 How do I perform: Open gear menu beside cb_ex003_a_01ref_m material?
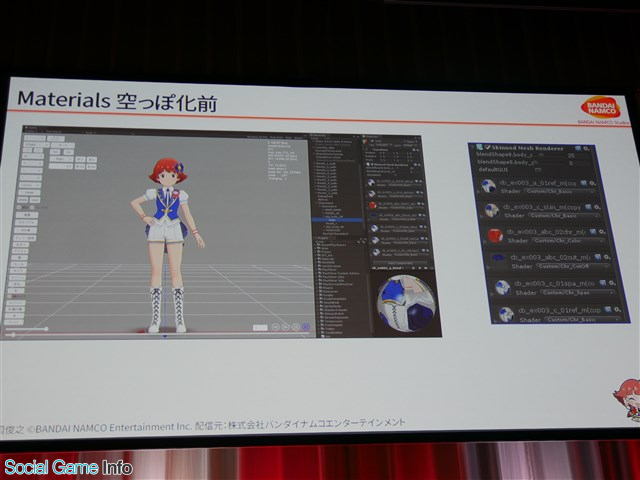pyautogui.click(x=593, y=183)
